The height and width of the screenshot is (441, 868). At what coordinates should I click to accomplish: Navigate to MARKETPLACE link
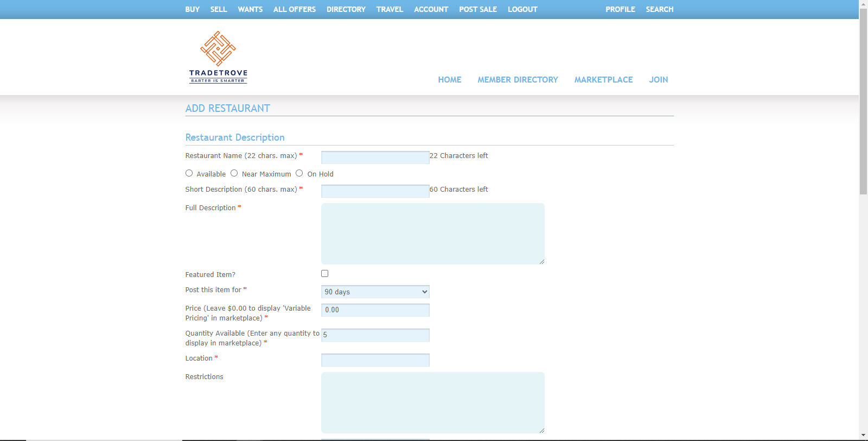click(603, 80)
